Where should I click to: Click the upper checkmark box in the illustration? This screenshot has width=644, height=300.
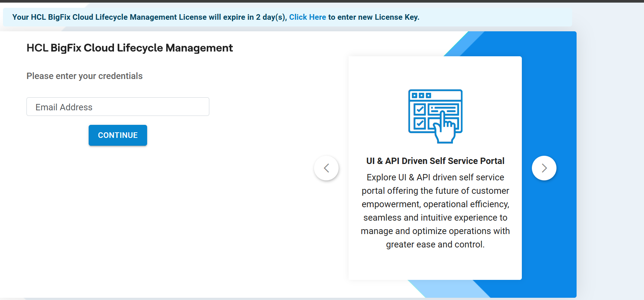(x=420, y=109)
